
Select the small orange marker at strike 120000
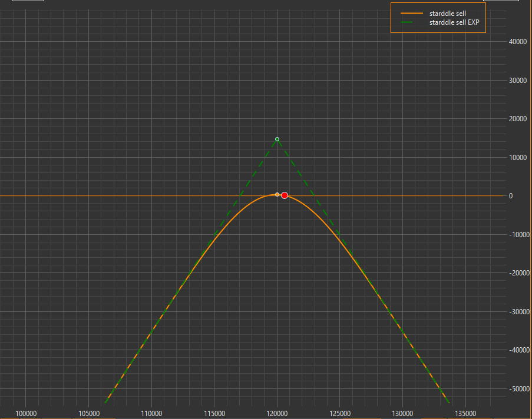coord(277,195)
